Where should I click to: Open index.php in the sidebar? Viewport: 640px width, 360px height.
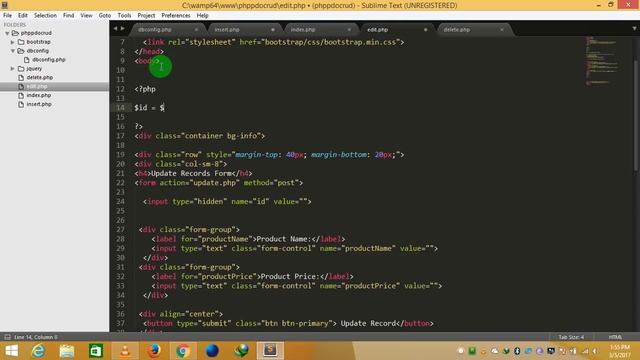point(39,96)
